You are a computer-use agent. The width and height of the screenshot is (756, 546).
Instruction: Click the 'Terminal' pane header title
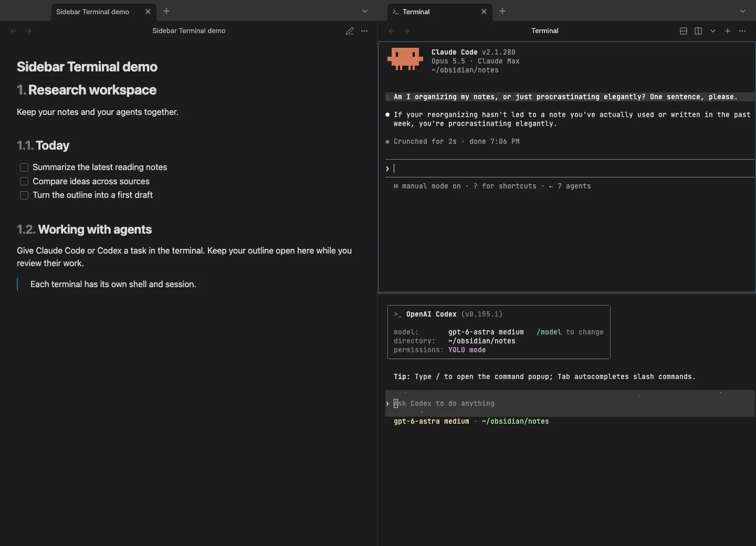545,31
